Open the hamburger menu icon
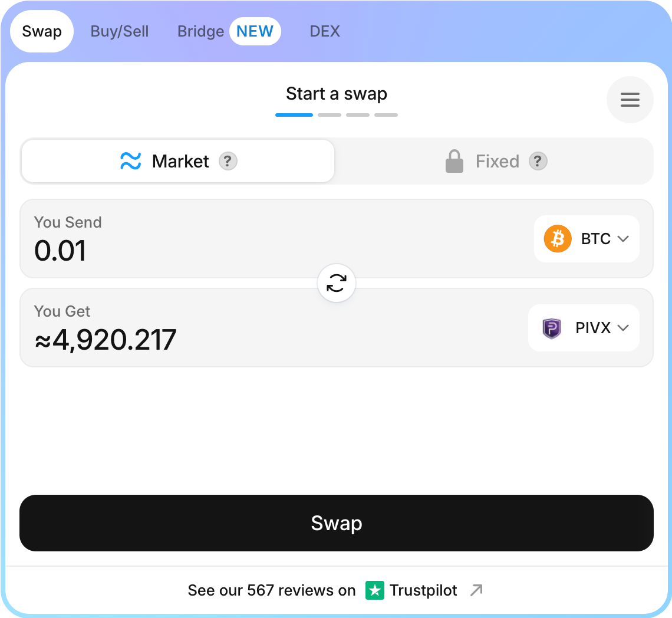 click(630, 100)
